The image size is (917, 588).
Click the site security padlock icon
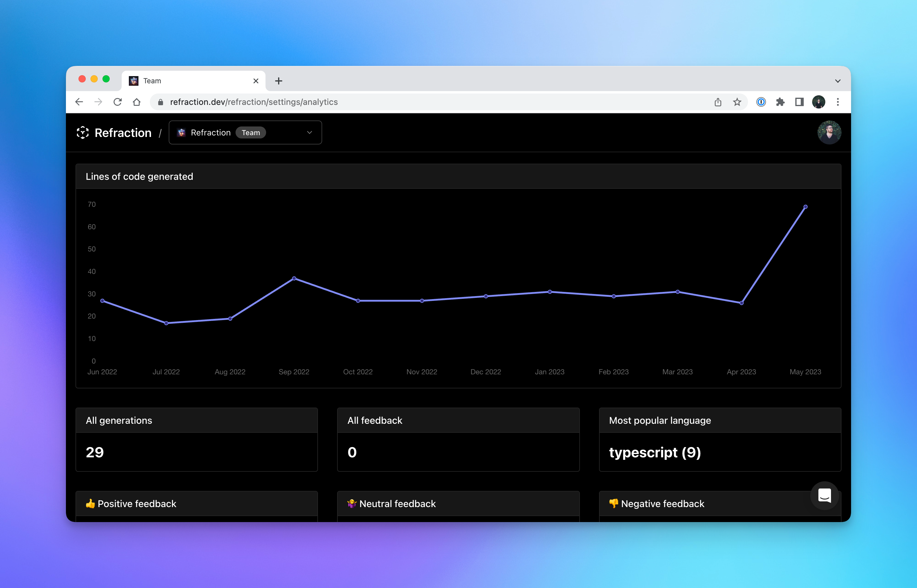coord(160,102)
